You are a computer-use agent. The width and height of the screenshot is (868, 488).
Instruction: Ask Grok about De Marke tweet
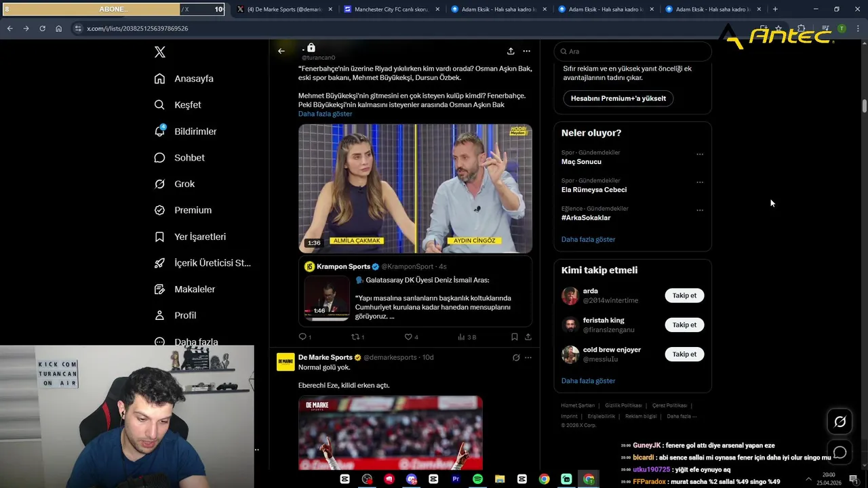516,357
